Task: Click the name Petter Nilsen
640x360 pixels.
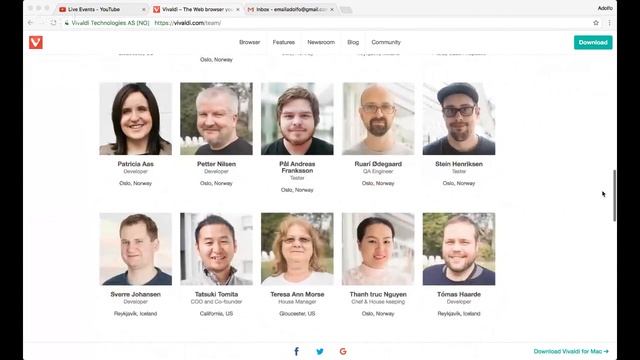Action: (x=216, y=164)
